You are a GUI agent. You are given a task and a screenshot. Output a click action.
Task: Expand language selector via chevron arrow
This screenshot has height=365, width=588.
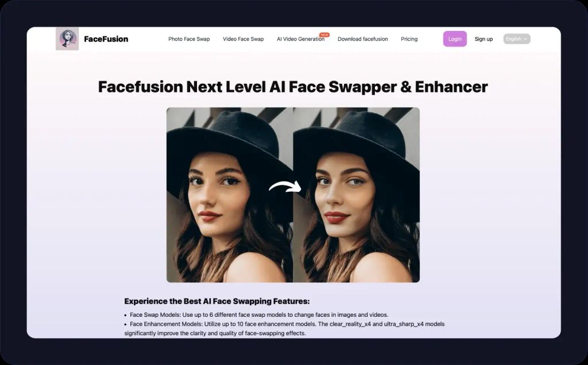[x=525, y=39]
